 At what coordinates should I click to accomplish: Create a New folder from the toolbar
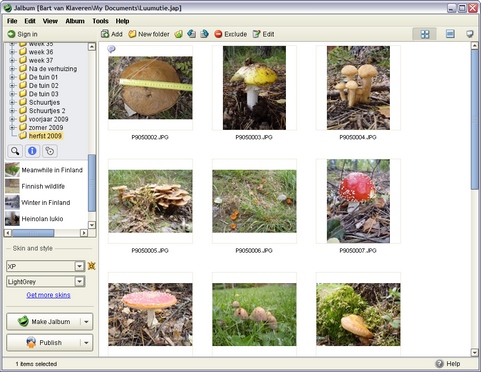click(x=149, y=34)
